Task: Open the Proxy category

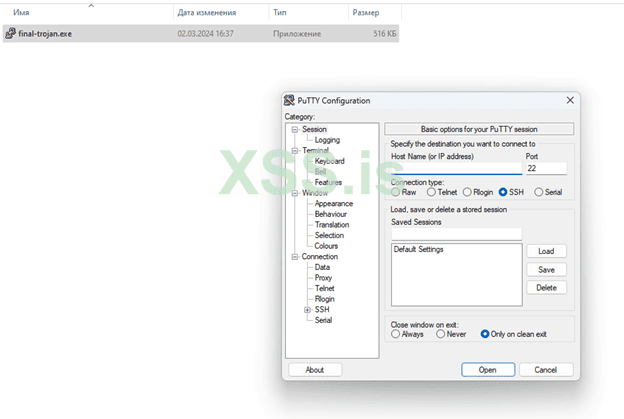Action: 323,278
